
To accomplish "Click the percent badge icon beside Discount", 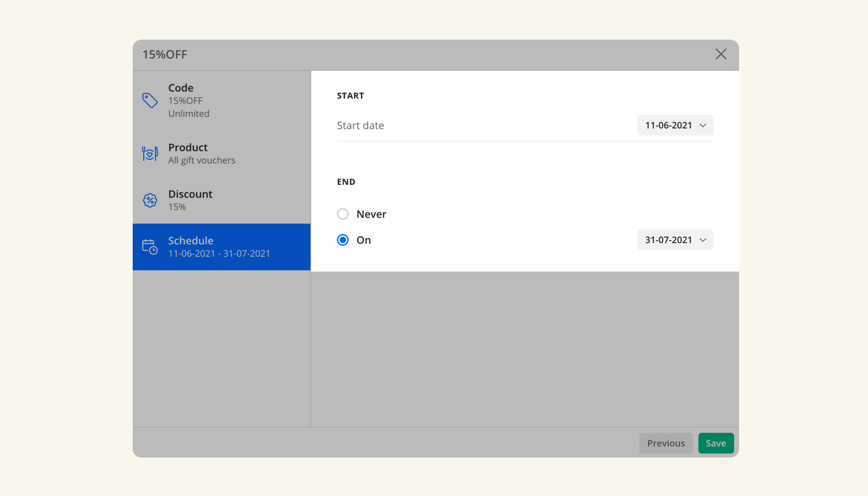I will pyautogui.click(x=150, y=200).
